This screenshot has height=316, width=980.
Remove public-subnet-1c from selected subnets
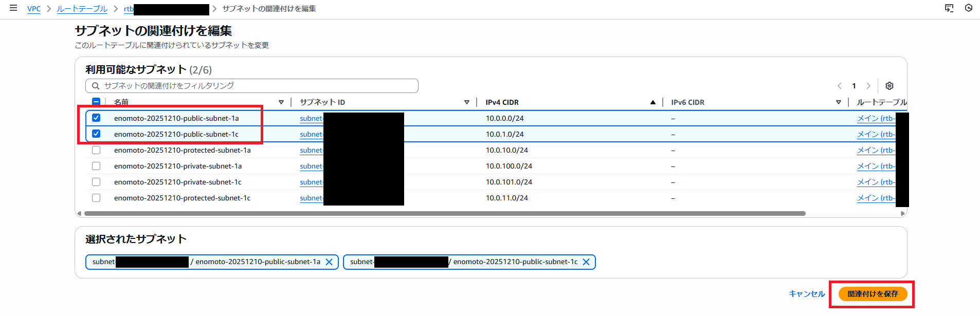click(x=586, y=262)
